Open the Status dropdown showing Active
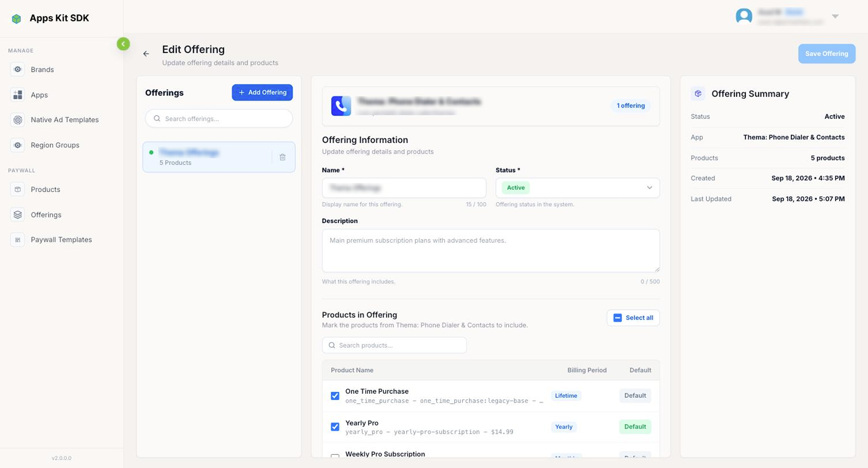This screenshot has height=468, width=868. 578,188
